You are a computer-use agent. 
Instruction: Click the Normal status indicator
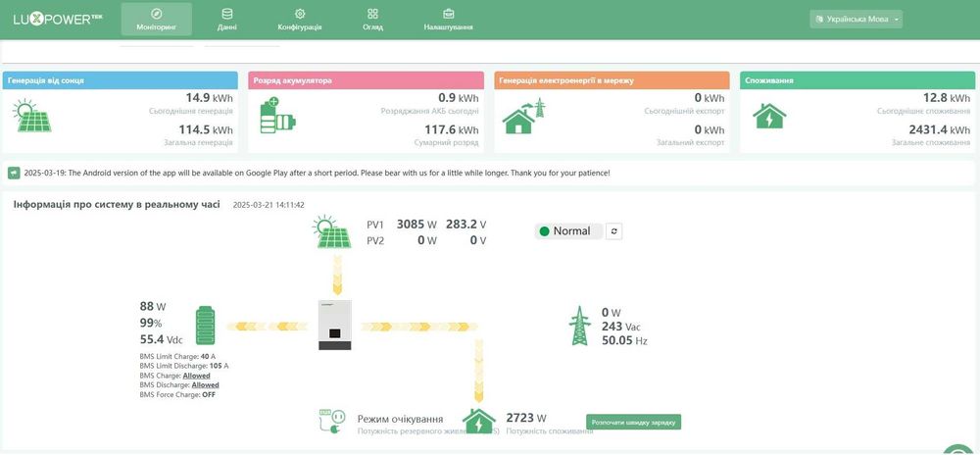pos(568,231)
